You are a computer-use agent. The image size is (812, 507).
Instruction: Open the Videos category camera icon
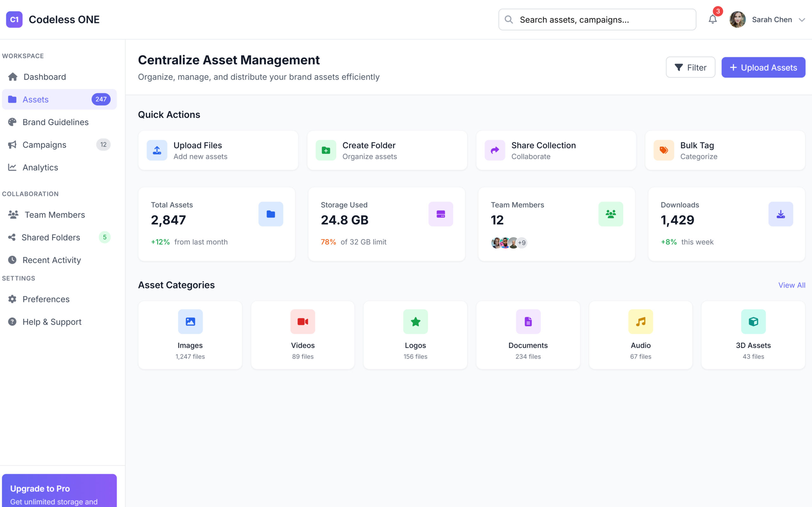click(x=303, y=322)
